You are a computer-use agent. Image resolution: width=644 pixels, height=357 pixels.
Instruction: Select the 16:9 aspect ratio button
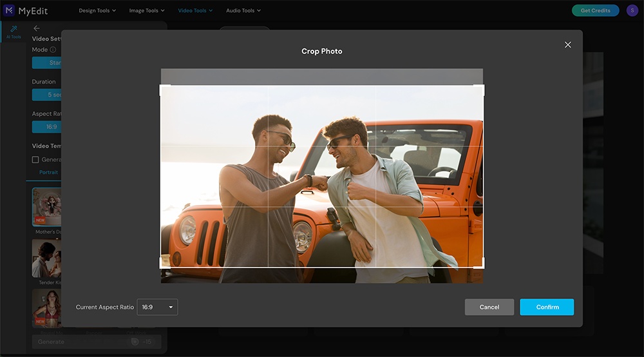point(47,127)
